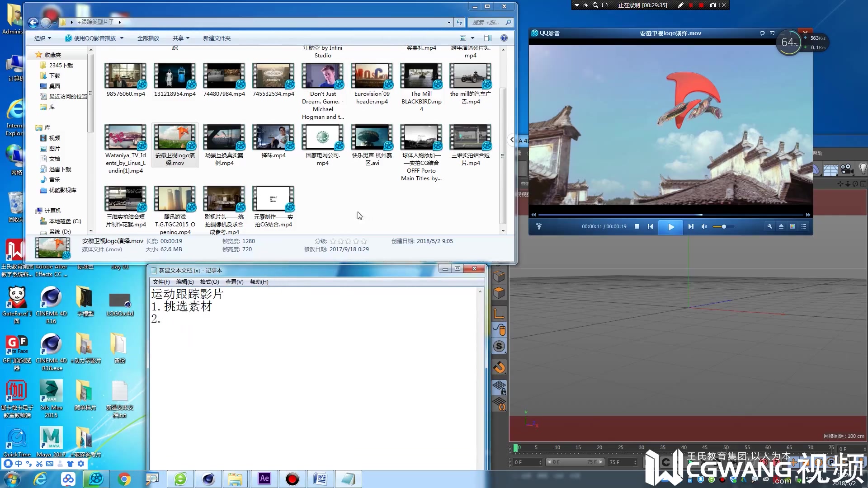The width and height of the screenshot is (868, 488).
Task: Open the 共享 dropdown in Explorer toolbar
Action: (x=181, y=38)
